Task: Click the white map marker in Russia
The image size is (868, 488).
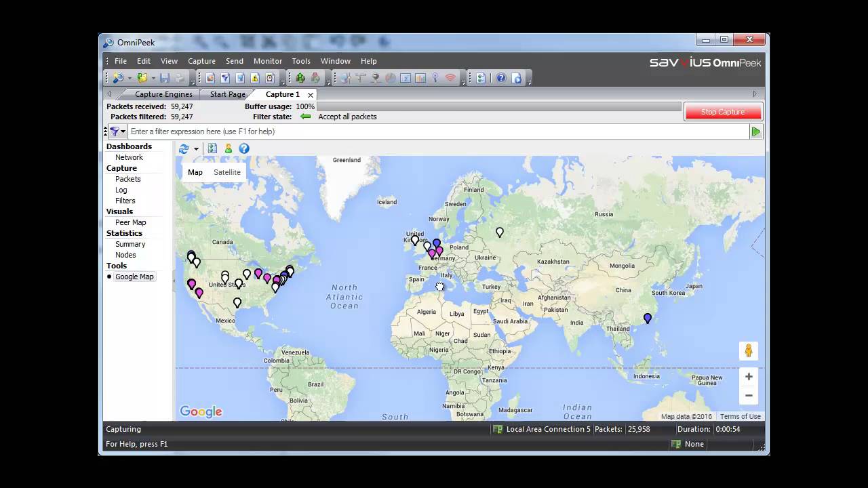Action: [500, 232]
